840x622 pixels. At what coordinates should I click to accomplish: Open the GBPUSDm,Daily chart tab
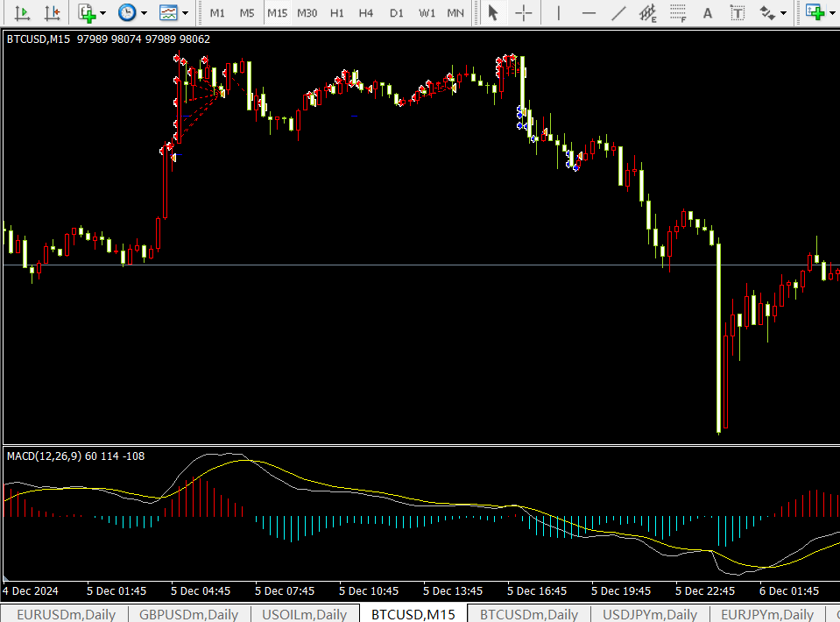click(x=188, y=614)
